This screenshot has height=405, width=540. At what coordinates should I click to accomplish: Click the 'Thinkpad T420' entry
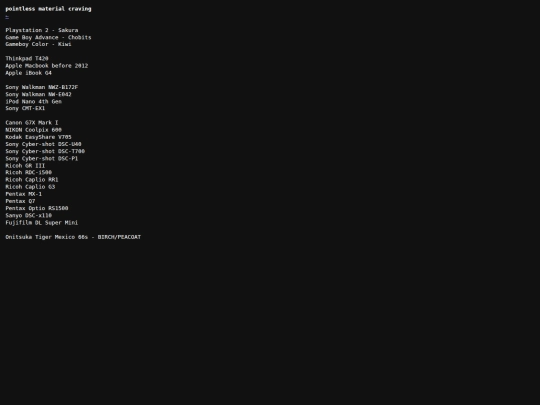[x=27, y=59]
